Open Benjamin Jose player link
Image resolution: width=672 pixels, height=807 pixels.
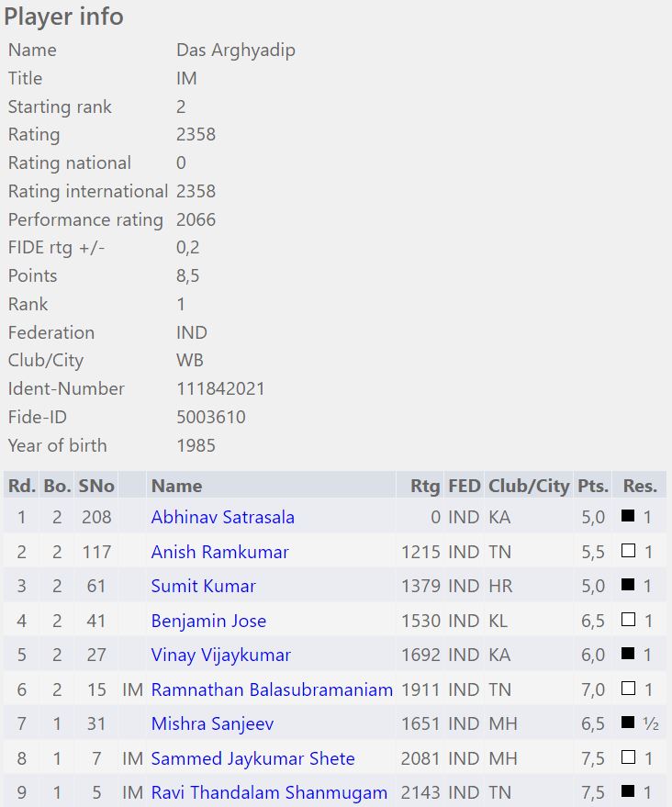click(208, 621)
